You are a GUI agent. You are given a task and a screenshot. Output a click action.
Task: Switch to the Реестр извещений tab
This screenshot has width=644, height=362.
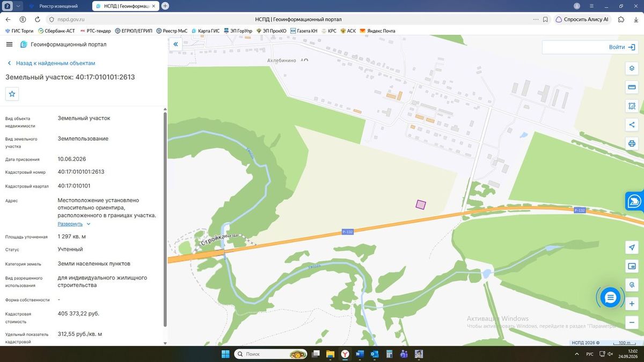58,6
